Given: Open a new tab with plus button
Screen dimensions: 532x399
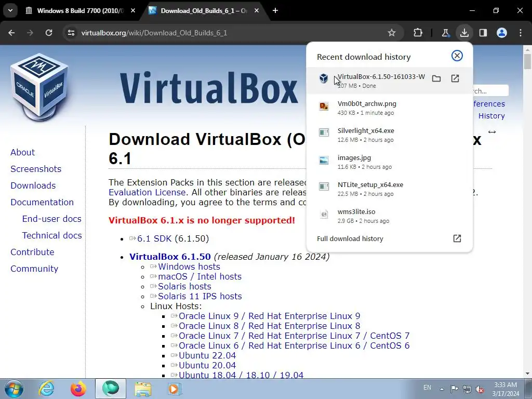Looking at the screenshot, I should pyautogui.click(x=275, y=10).
